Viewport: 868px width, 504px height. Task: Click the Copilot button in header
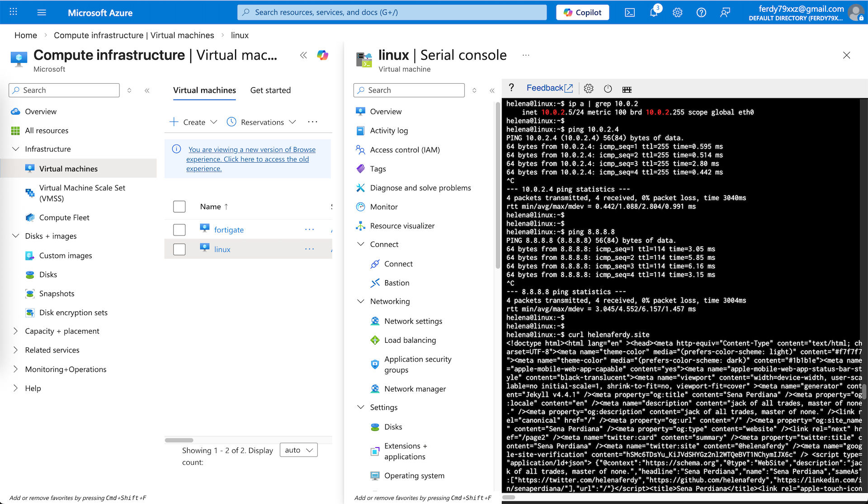coord(582,13)
